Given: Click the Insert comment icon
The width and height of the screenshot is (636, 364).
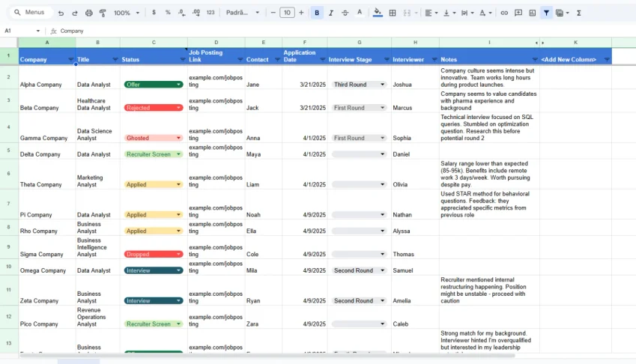Looking at the screenshot, I should click(518, 13).
